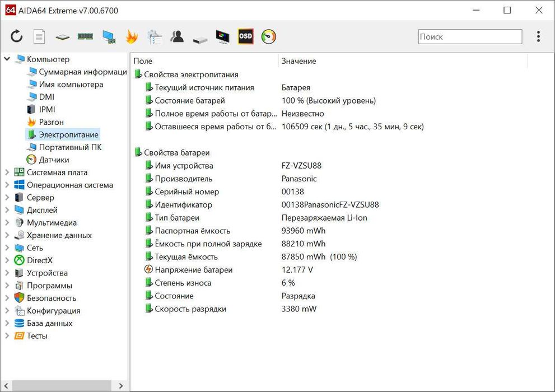Click the flame stability test icon
Screen dimensions: 555x392
point(131,37)
